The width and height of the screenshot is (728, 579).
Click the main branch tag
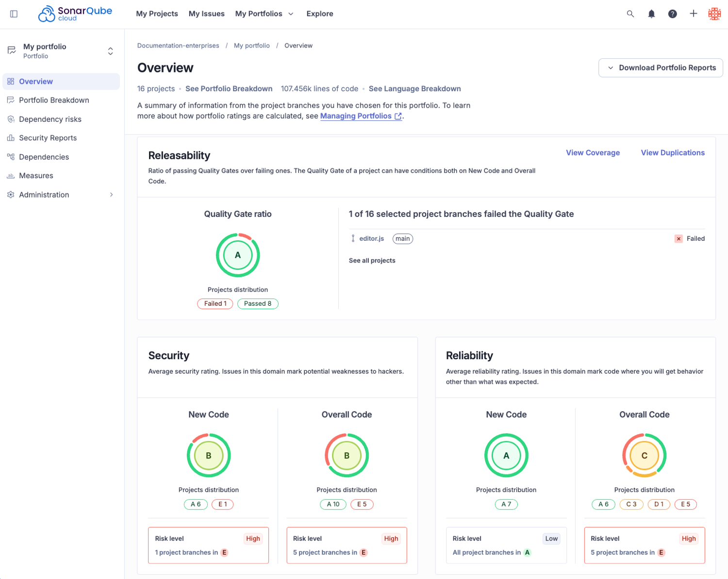403,239
